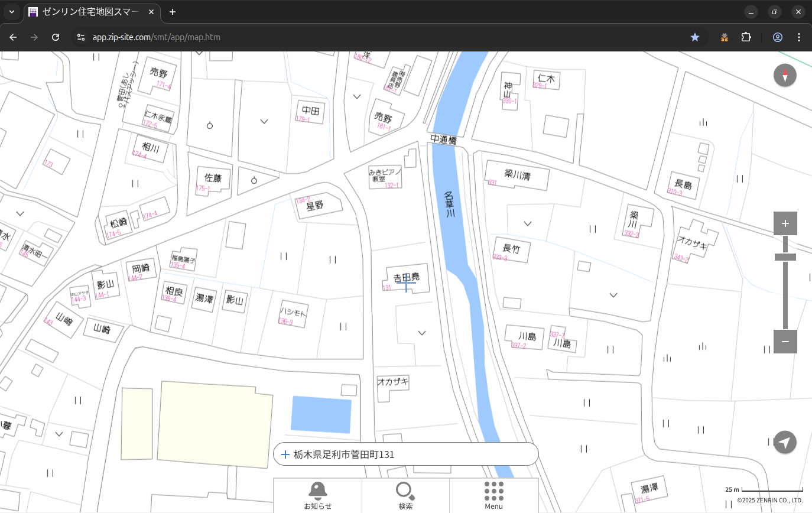Open the Menu grid icon
Image resolution: width=812 pixels, height=513 pixels.
point(493,495)
